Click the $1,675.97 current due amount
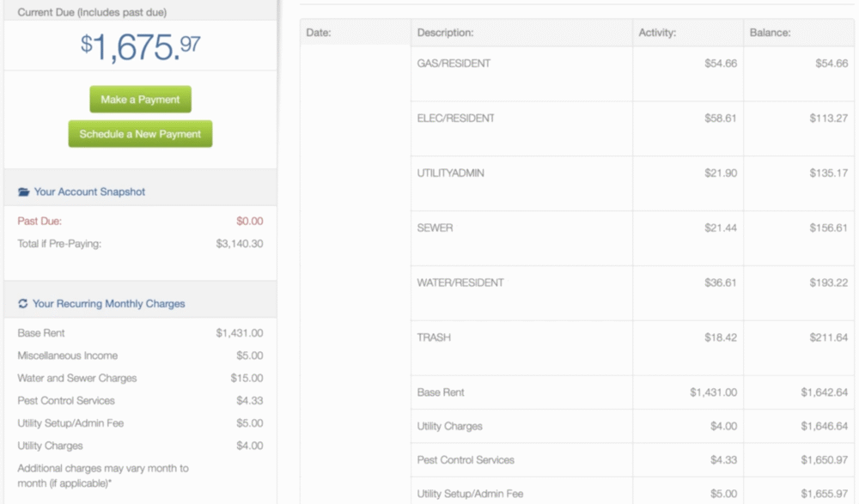 click(140, 48)
